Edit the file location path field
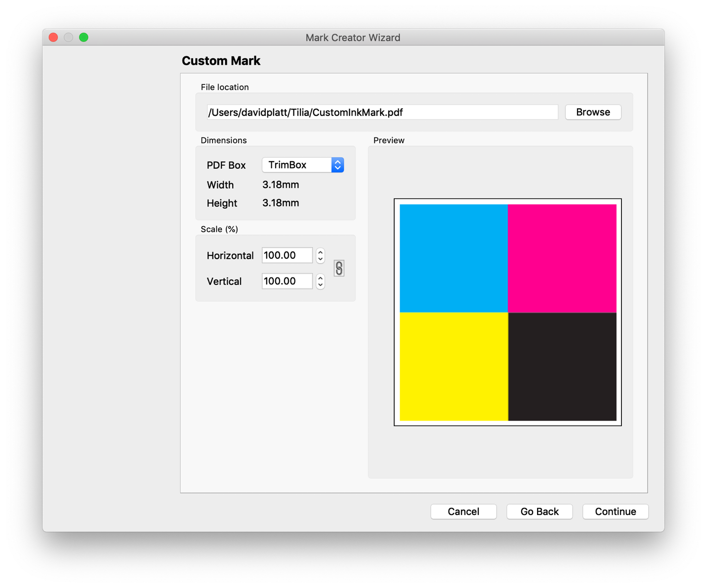 382,112
